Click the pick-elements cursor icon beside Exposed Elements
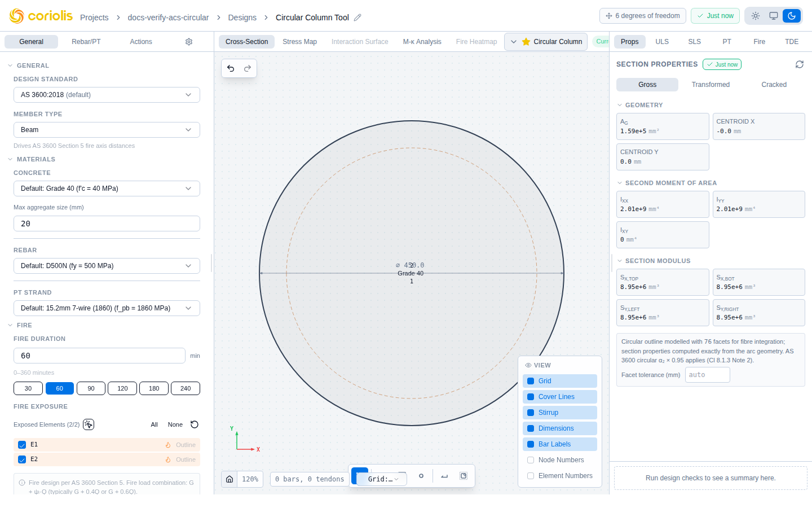 [89, 424]
